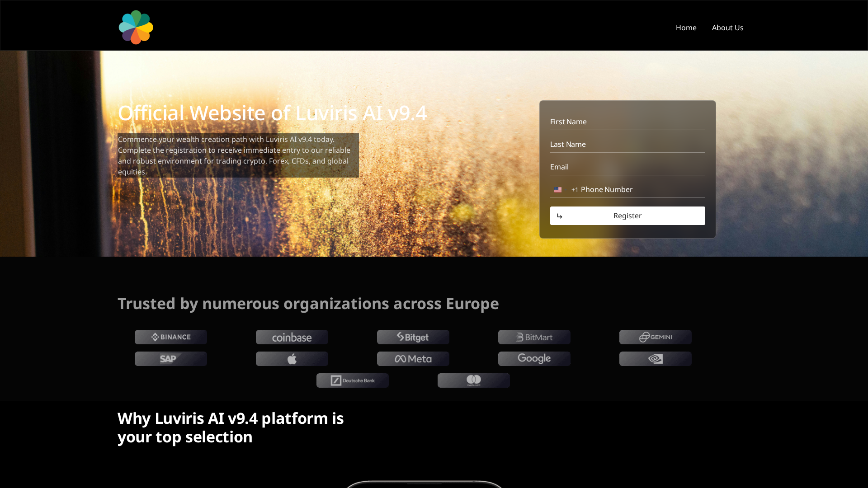Click the Deutsche Bank logo
This screenshot has height=488, width=868.
[352, 380]
